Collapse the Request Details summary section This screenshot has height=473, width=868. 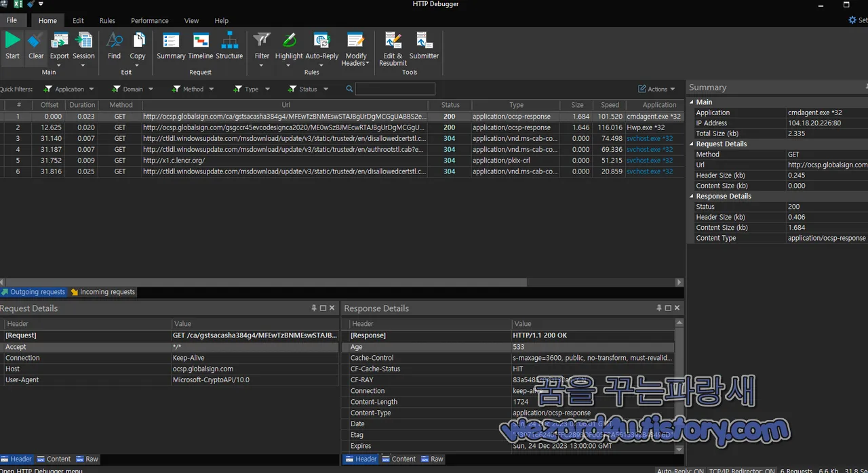[692, 144]
